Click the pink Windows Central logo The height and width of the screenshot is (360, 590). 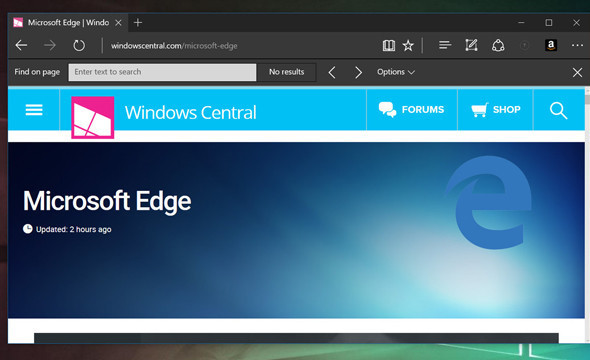click(93, 117)
